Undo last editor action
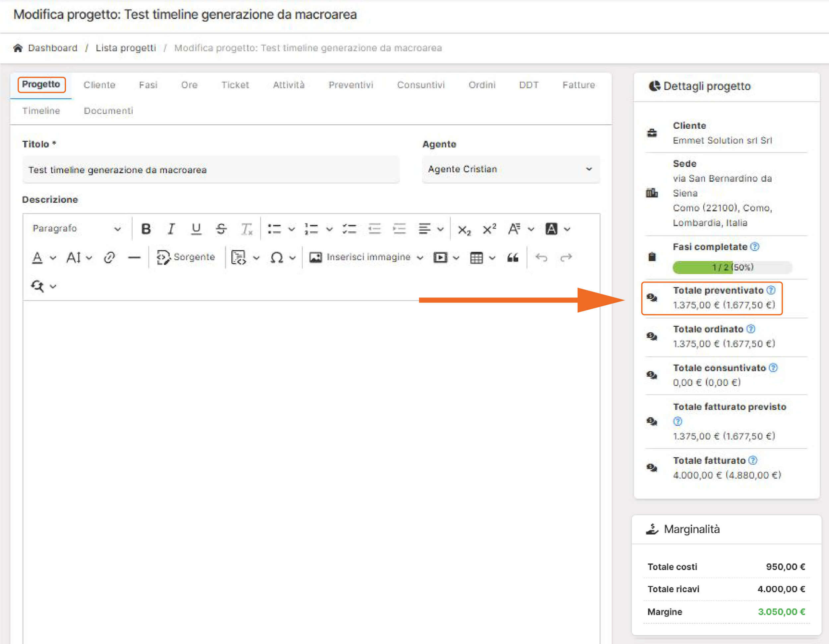This screenshot has width=829, height=644. 541,258
